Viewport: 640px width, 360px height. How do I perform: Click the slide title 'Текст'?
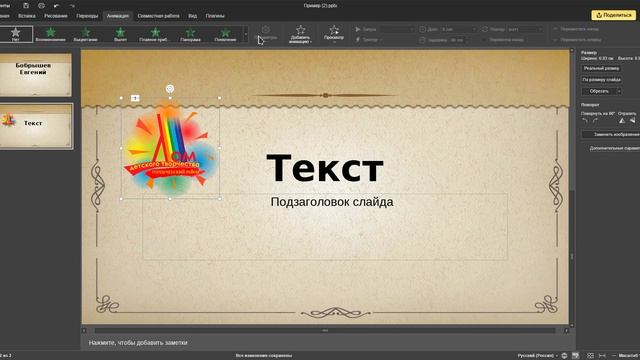[325, 168]
